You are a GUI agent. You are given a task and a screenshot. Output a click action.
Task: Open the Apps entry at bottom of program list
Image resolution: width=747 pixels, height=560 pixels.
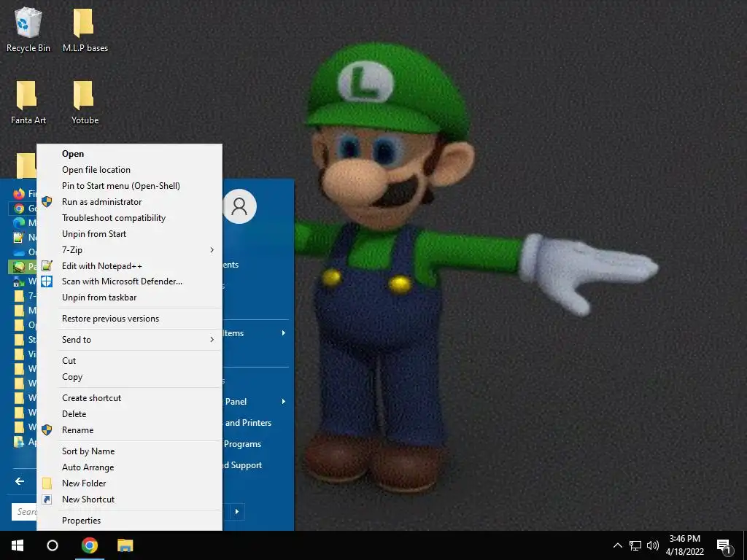click(x=24, y=441)
